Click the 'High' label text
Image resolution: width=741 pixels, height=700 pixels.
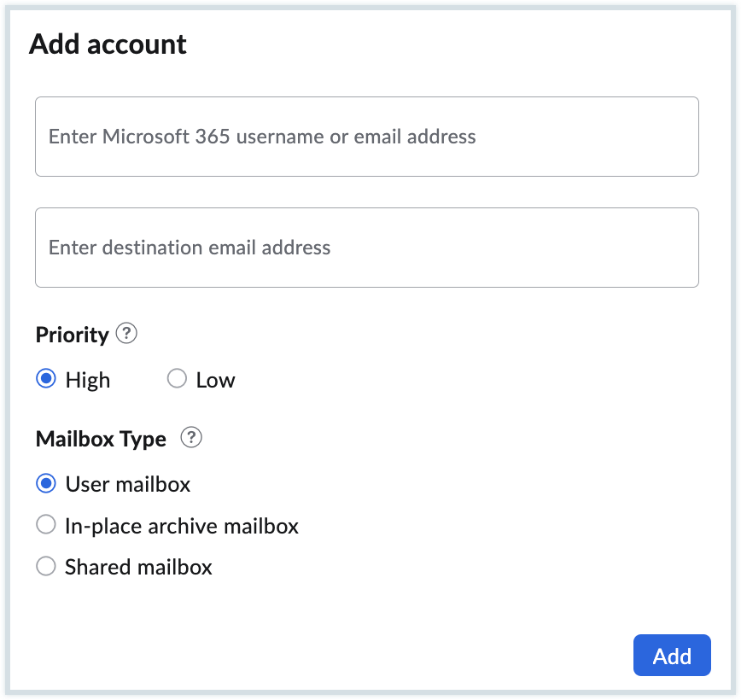(88, 380)
